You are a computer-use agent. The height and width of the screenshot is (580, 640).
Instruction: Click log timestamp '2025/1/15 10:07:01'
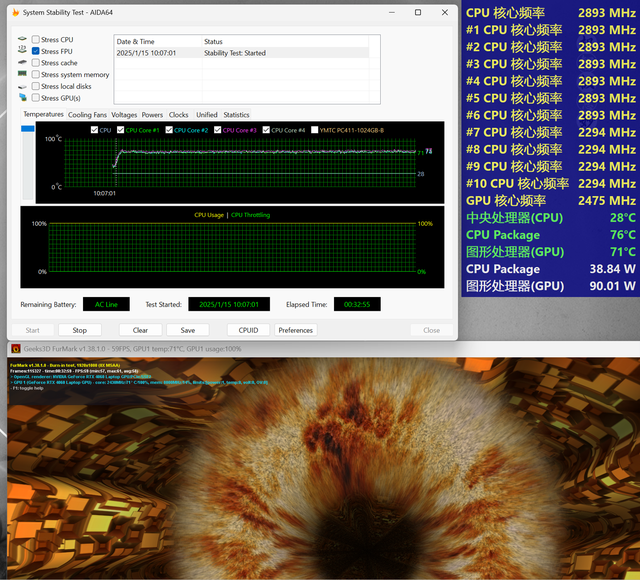point(146,53)
